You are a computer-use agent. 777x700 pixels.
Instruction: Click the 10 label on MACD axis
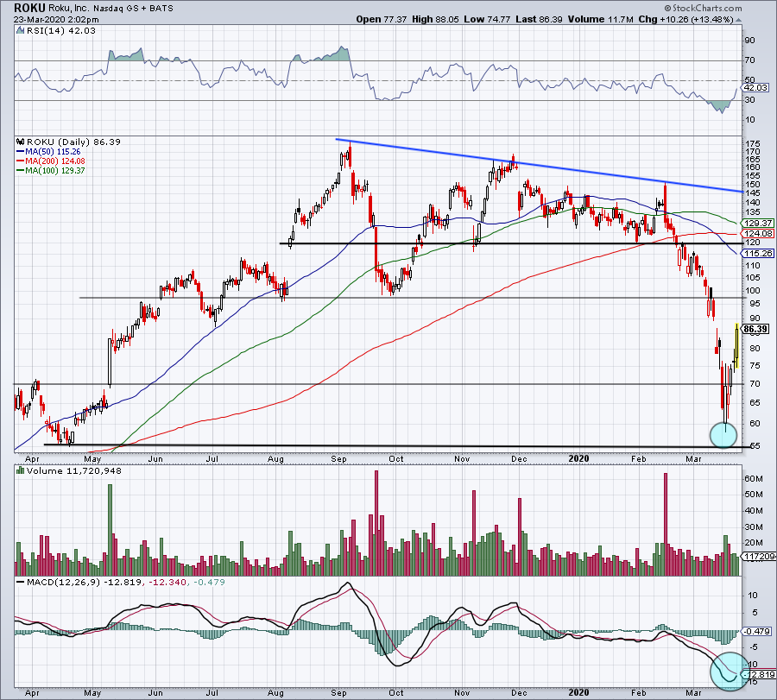pos(753,596)
